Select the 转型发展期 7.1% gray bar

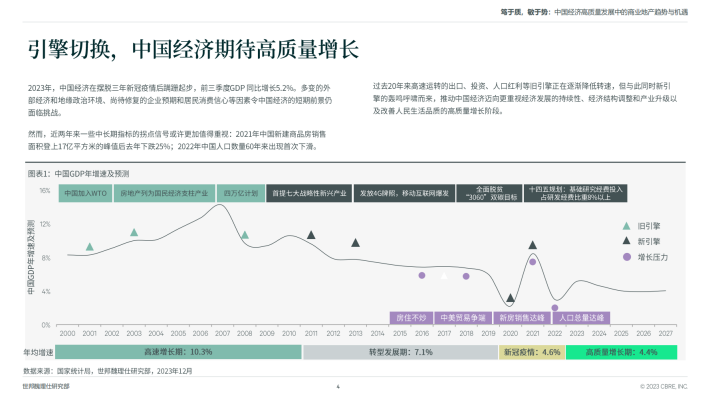coord(400,352)
